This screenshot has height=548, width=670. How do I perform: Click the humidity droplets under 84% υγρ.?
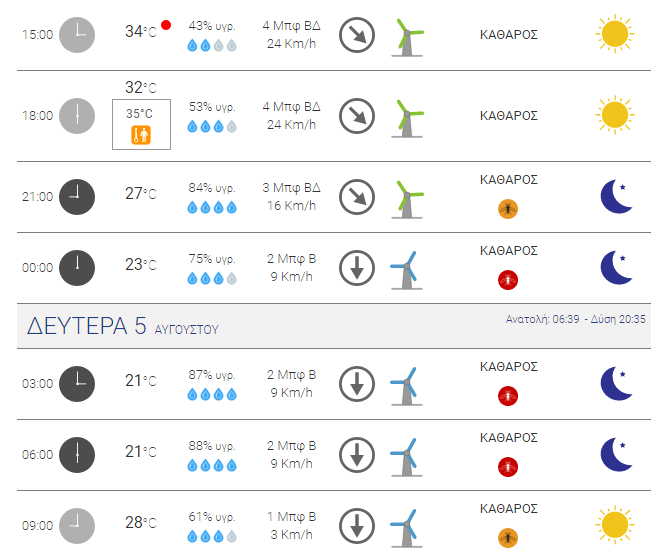pos(212,208)
